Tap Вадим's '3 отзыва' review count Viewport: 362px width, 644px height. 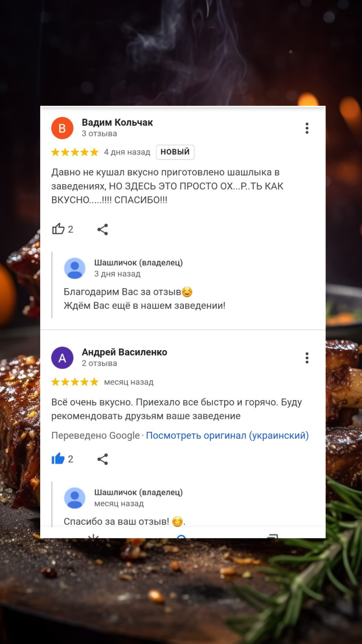(100, 133)
